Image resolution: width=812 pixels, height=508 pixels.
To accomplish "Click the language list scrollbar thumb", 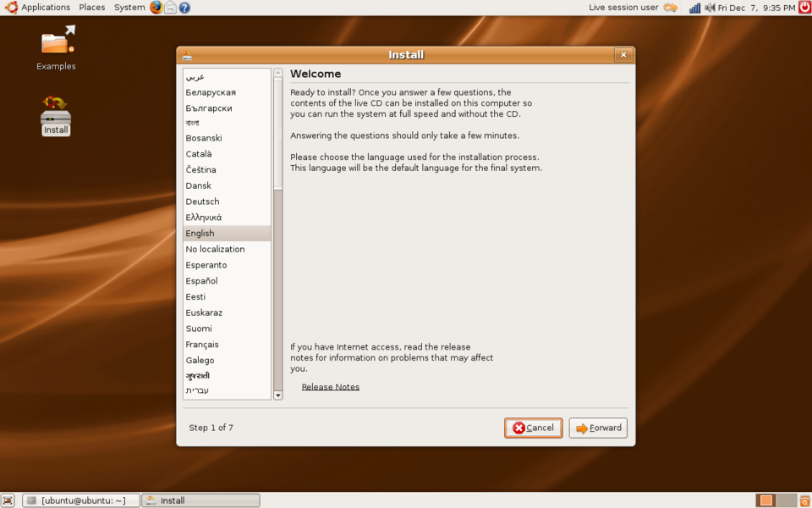I will (x=278, y=134).
